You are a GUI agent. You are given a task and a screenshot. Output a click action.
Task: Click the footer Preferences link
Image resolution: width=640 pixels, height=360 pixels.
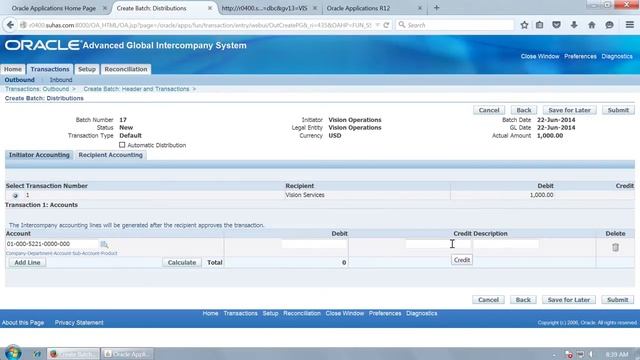coord(385,313)
